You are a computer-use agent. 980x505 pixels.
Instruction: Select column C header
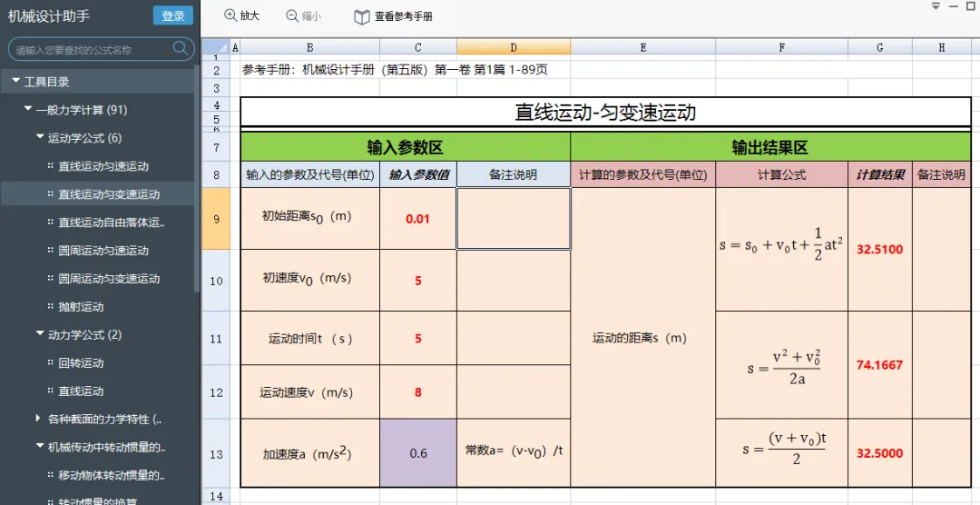418,47
